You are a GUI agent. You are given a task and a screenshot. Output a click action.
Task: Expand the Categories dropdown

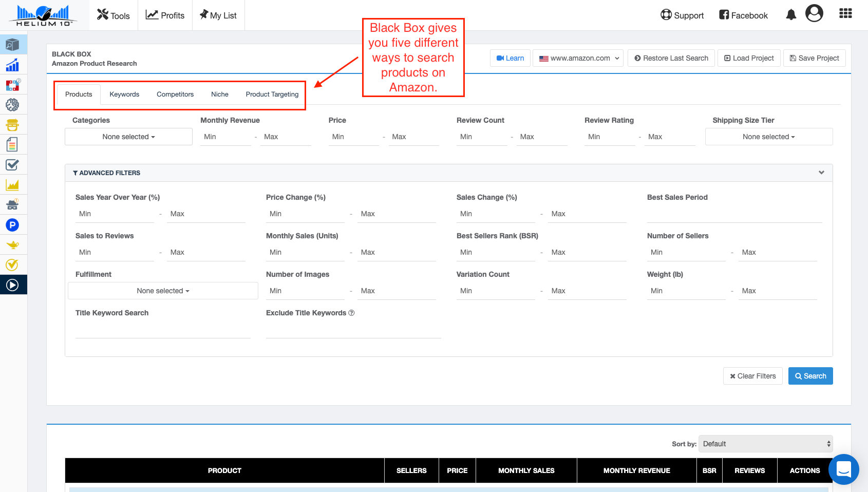click(128, 137)
